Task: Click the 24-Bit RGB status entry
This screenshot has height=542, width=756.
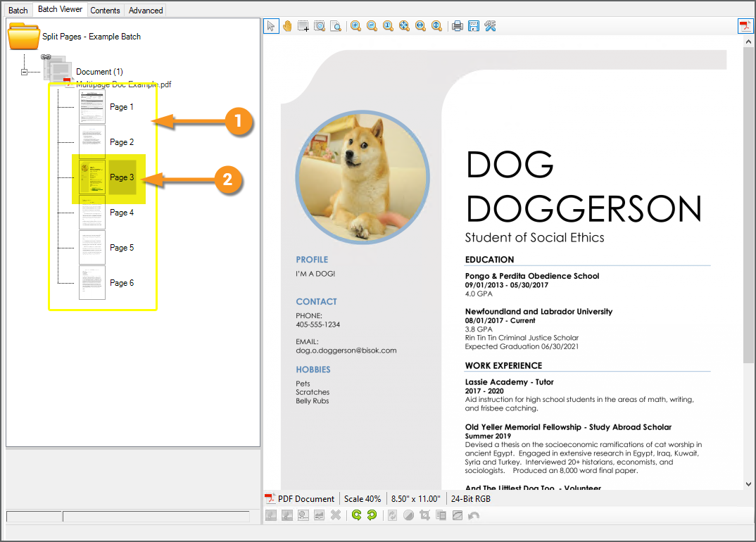Action: tap(471, 499)
